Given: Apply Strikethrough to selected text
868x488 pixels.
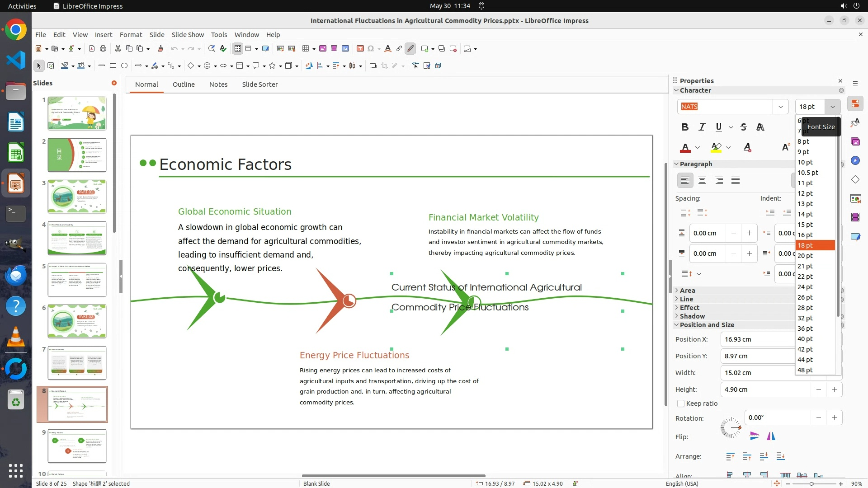Looking at the screenshot, I should 744,127.
